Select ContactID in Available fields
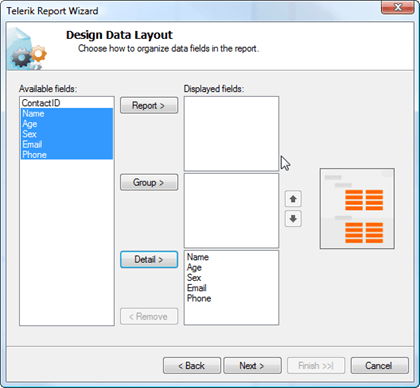420x388 pixels. point(67,103)
